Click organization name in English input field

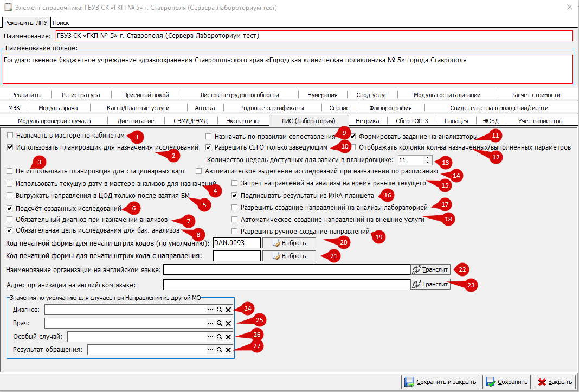pos(287,269)
